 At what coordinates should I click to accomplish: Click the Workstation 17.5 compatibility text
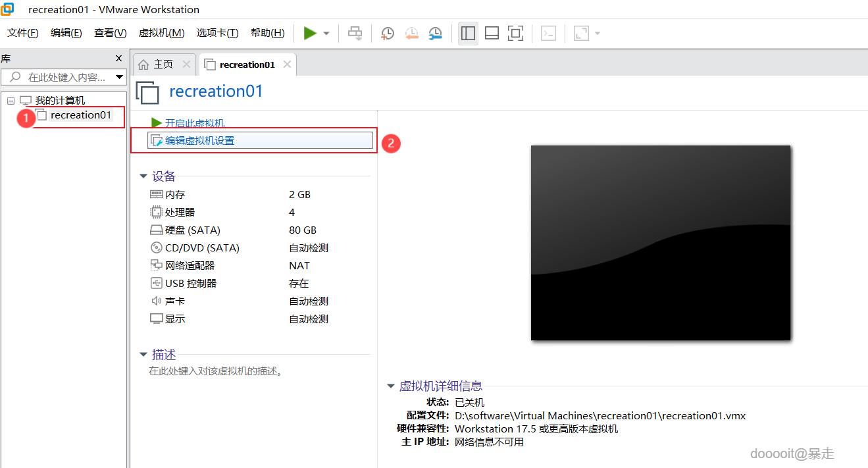[536, 429]
